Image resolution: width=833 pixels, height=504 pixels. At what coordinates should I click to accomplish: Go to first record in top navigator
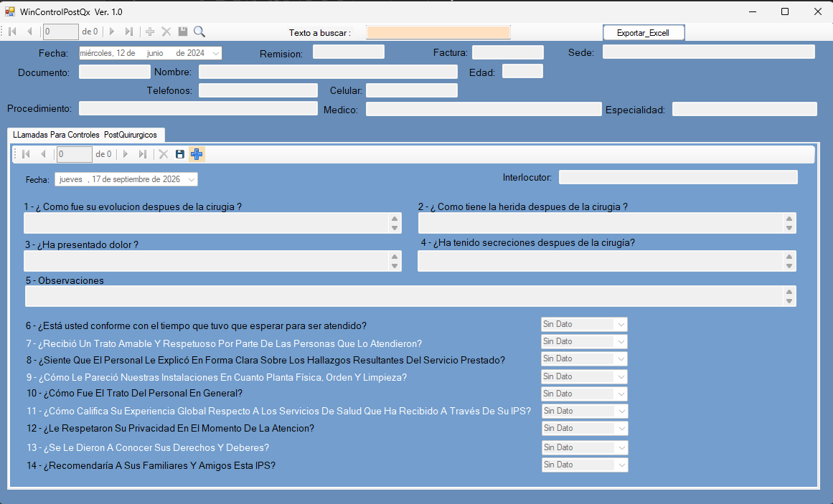(x=13, y=32)
